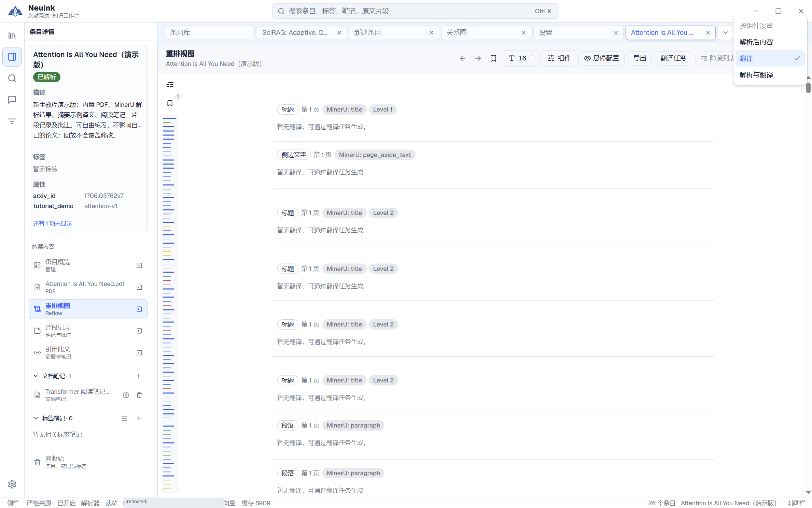Open the chat icon in left sidebar
Viewport: 812px width, 508px height.
click(x=12, y=100)
